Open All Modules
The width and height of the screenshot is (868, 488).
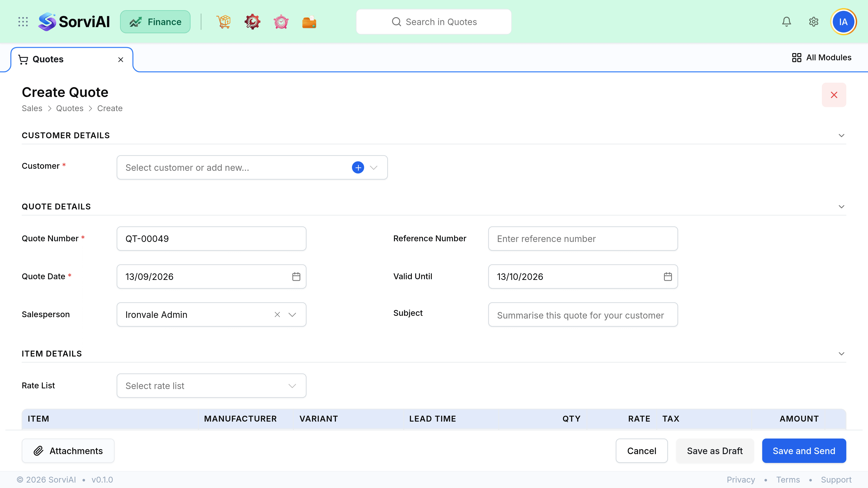tap(822, 58)
